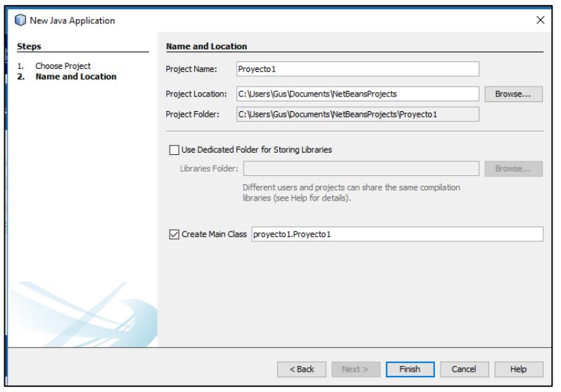The image size is (561, 392).
Task: Click the New Java Application title text
Action: 73,20
